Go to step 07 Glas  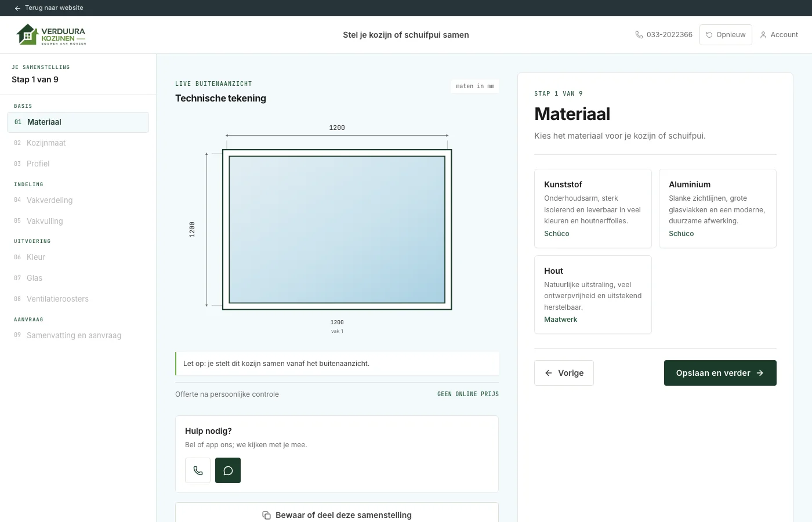pyautogui.click(x=78, y=278)
